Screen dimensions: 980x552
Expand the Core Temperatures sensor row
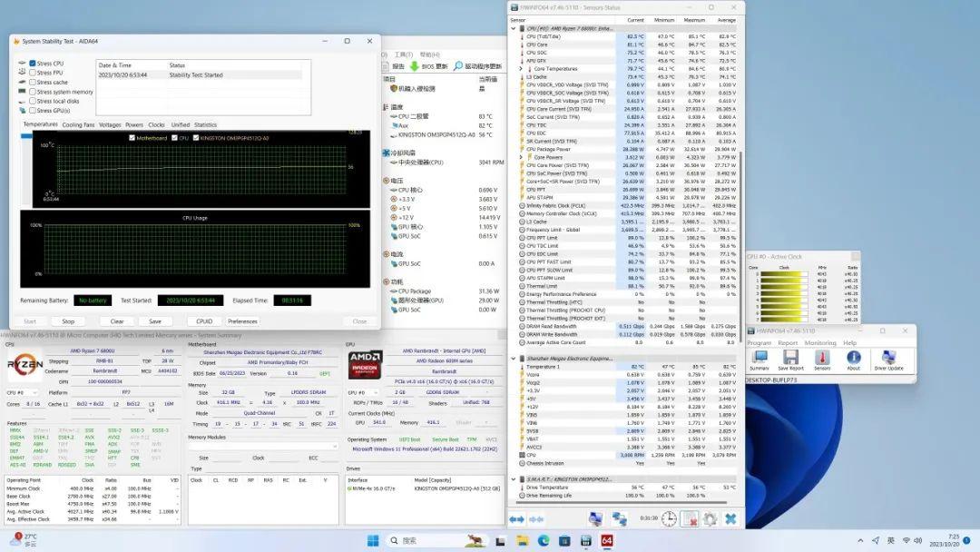(x=521, y=68)
